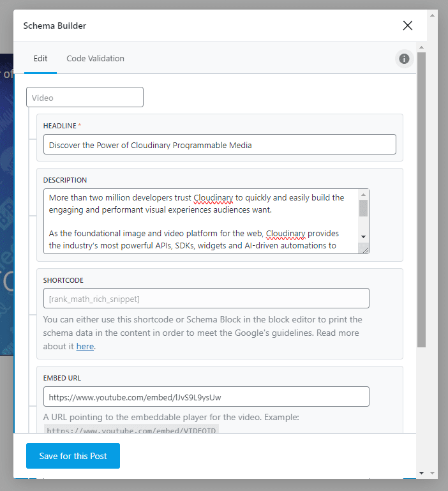Click the modal content scrollbar thumb

(421, 200)
